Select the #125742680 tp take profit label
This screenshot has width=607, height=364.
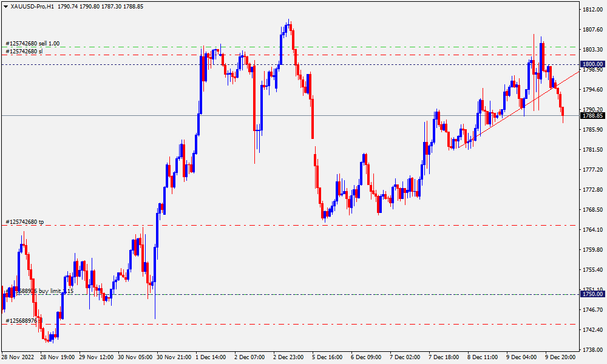[x=25, y=222]
